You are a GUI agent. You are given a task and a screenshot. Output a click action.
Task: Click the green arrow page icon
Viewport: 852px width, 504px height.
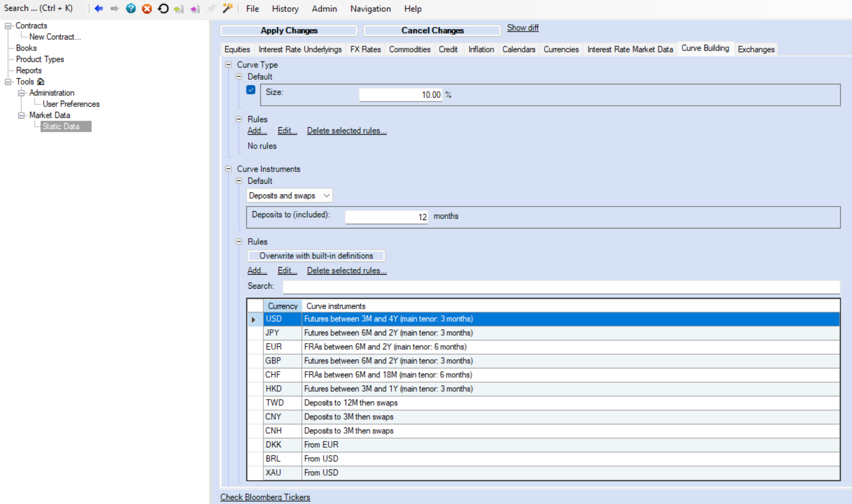pos(179,8)
